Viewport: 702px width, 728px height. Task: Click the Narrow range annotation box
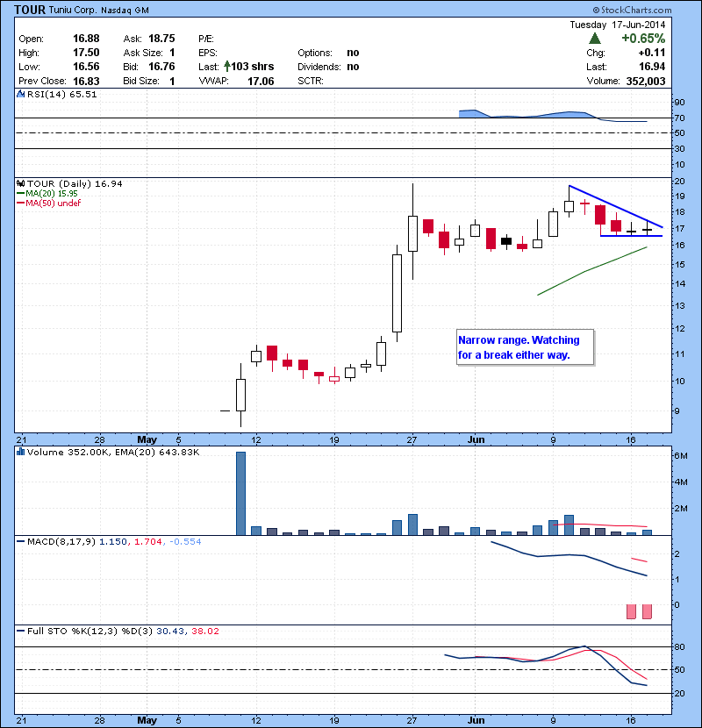(x=525, y=347)
